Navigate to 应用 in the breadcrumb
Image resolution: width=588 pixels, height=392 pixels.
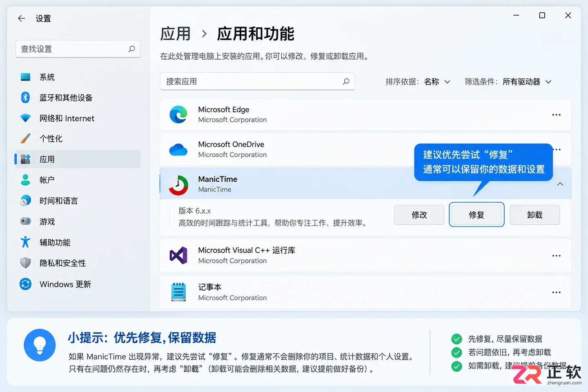click(x=175, y=34)
